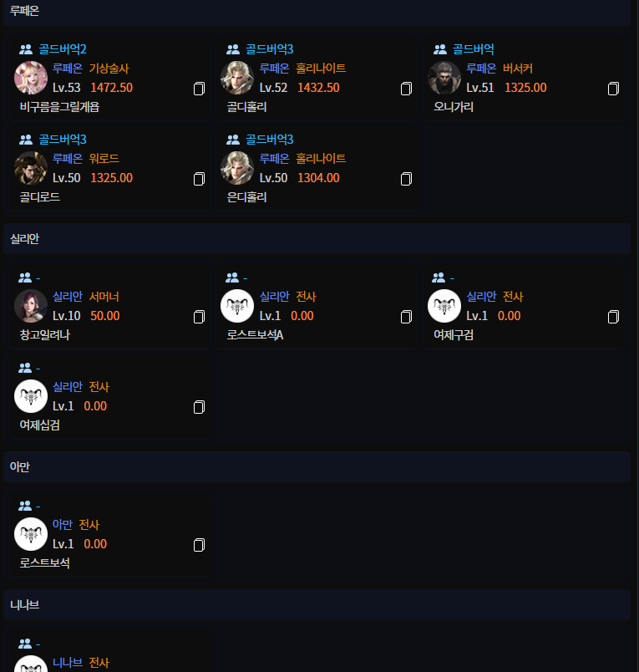Image resolution: width=639 pixels, height=672 pixels.
Task: Copy character name 골디홀리
Action: pyautogui.click(x=406, y=89)
